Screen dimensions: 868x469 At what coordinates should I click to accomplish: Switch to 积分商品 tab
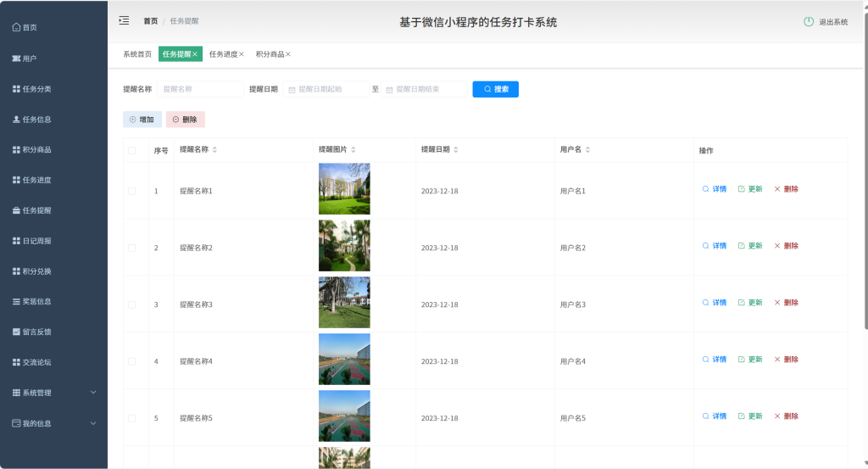coord(270,54)
